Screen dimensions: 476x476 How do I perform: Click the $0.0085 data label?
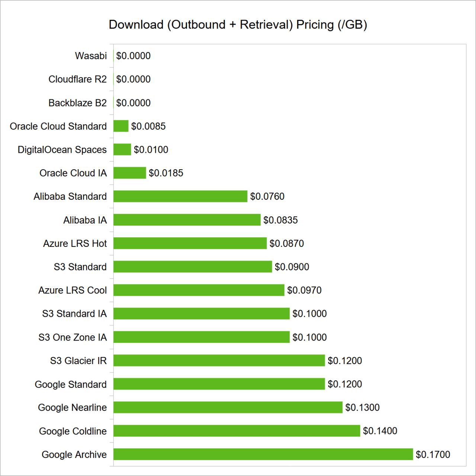[148, 126]
